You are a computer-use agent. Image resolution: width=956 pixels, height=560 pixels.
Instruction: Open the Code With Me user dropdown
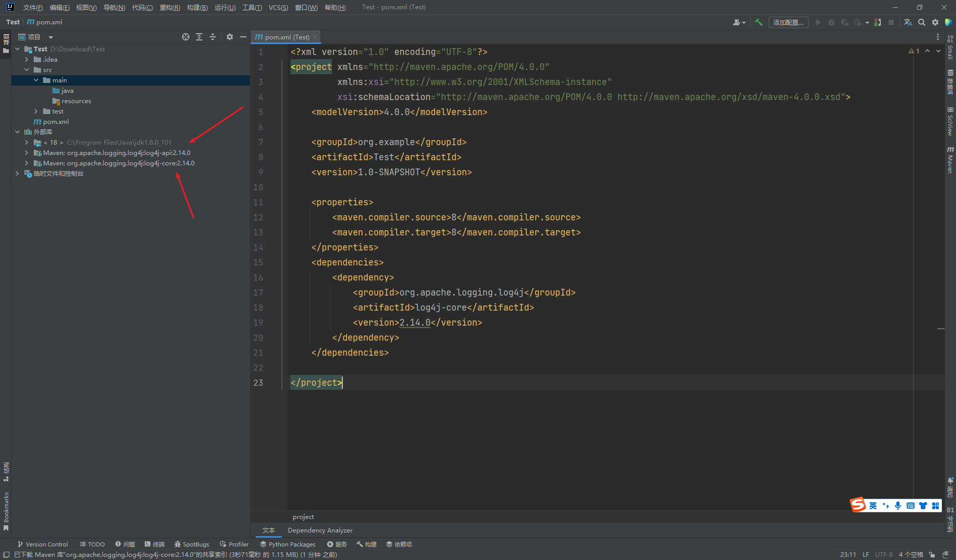pos(739,22)
